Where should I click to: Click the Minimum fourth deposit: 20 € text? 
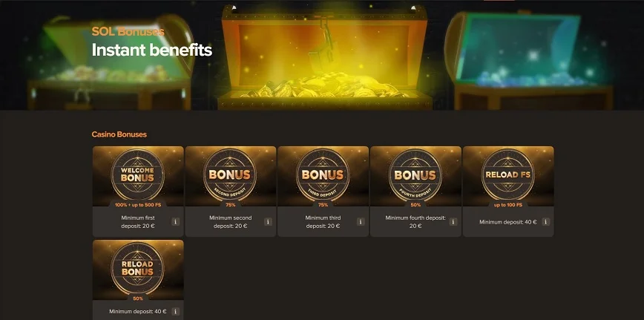[x=415, y=222]
